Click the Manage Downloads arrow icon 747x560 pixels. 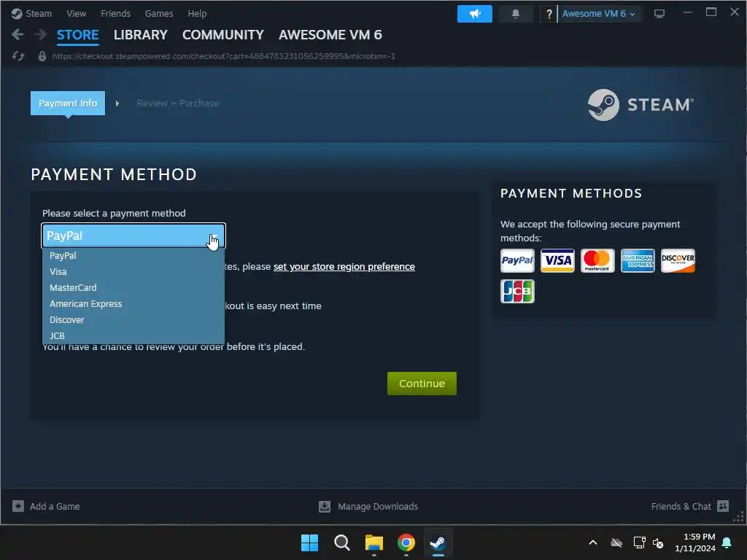[x=325, y=506]
